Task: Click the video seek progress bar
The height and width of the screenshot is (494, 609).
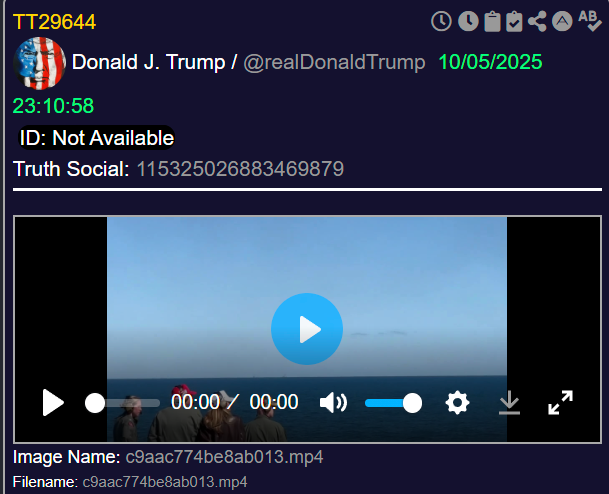Action: (125, 403)
